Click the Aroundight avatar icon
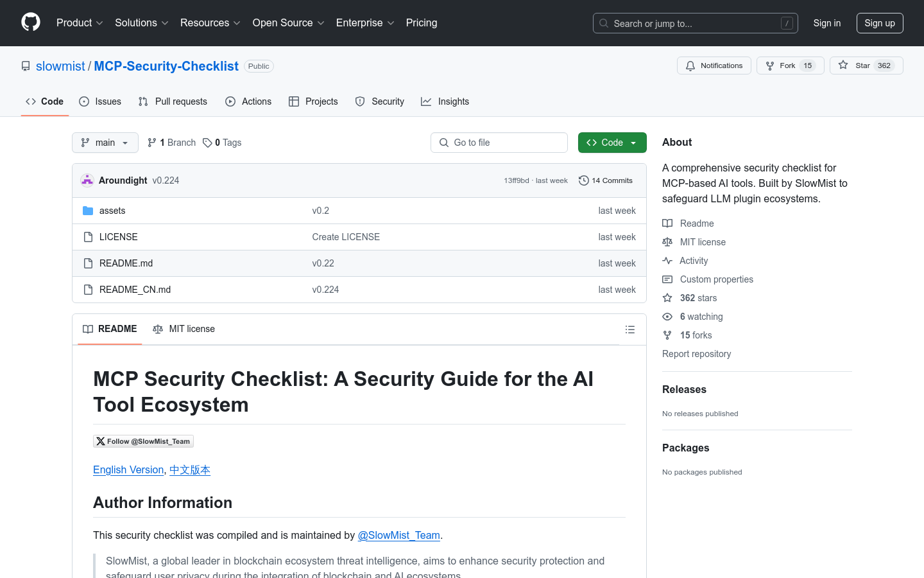924x578 pixels. point(87,180)
